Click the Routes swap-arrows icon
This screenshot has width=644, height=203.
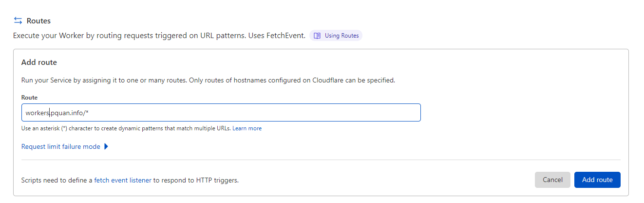(18, 20)
